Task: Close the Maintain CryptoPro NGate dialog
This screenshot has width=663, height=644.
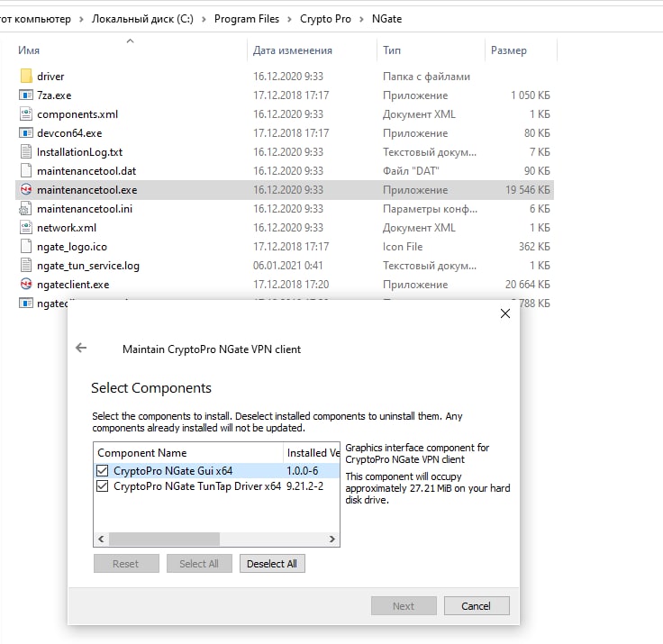Action: click(505, 313)
